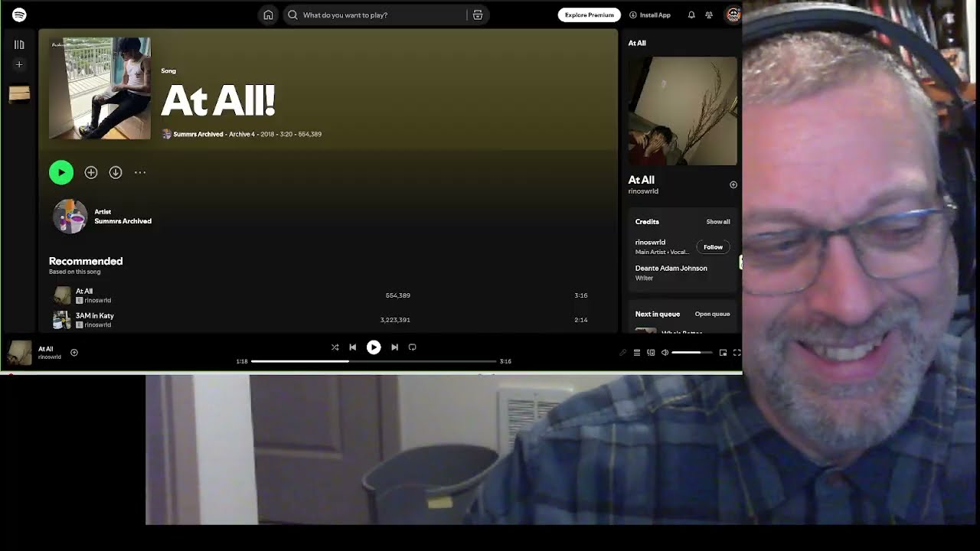Toggle repeat in the player controls
This screenshot has width=980, height=551.
pos(412,347)
